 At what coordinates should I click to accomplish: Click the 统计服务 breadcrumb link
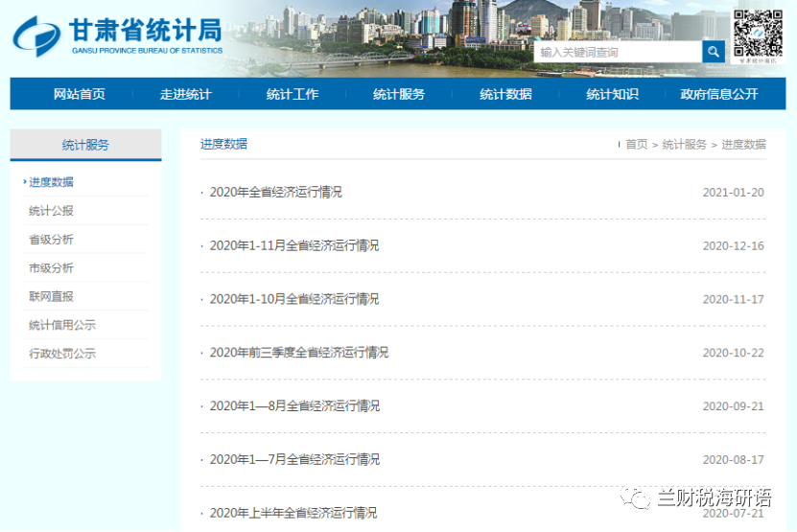pyautogui.click(x=684, y=145)
